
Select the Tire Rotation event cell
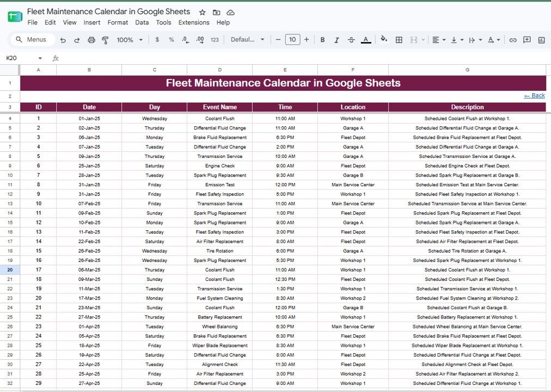point(219,251)
